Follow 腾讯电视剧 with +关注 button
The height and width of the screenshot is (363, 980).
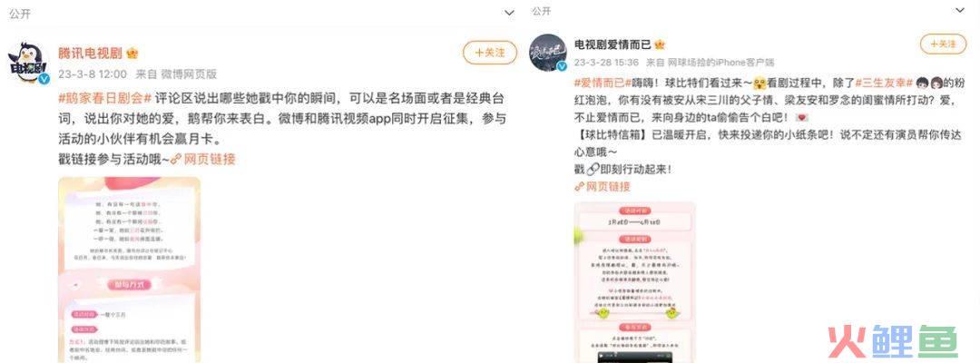click(490, 54)
